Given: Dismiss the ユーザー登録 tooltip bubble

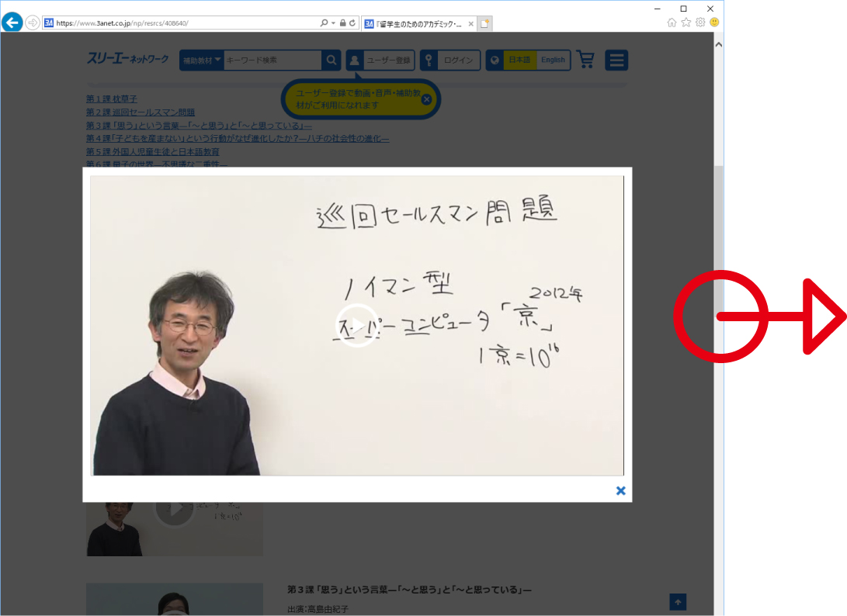Looking at the screenshot, I should [427, 99].
